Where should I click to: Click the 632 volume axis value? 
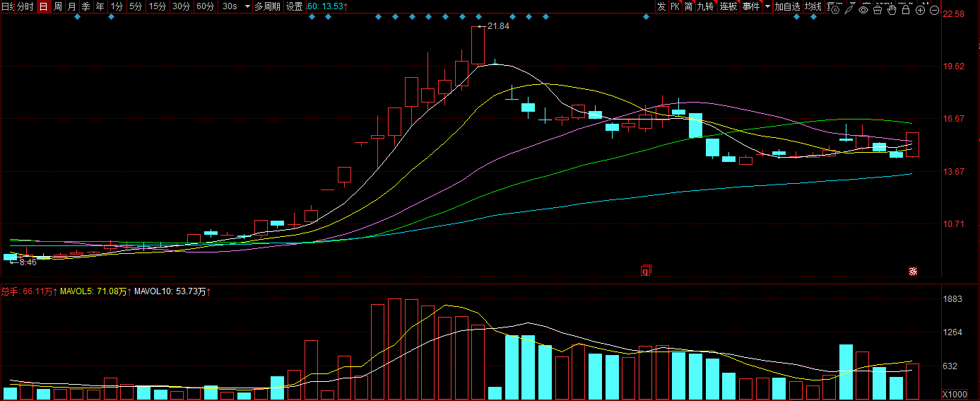(952, 366)
